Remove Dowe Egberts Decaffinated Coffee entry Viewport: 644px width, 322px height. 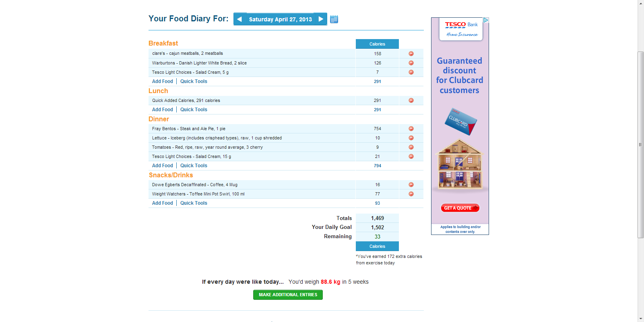click(411, 185)
